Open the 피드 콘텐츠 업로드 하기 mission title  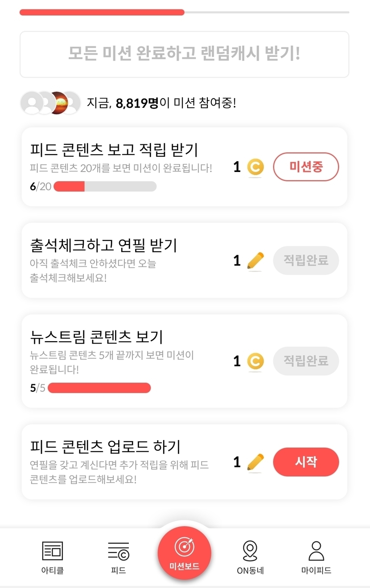click(105, 446)
